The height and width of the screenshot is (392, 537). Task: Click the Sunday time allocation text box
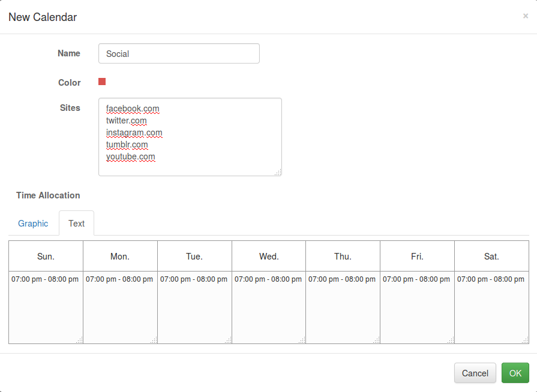pos(46,307)
